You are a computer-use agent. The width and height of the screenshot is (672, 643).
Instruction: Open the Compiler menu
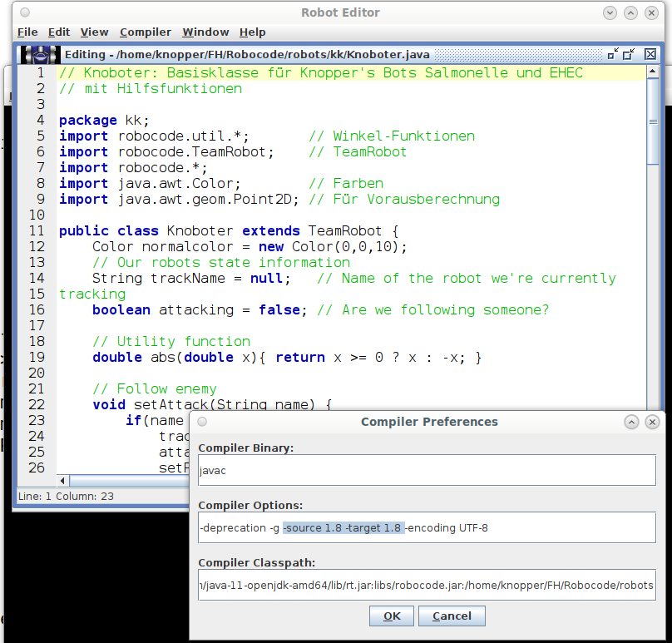tap(146, 32)
